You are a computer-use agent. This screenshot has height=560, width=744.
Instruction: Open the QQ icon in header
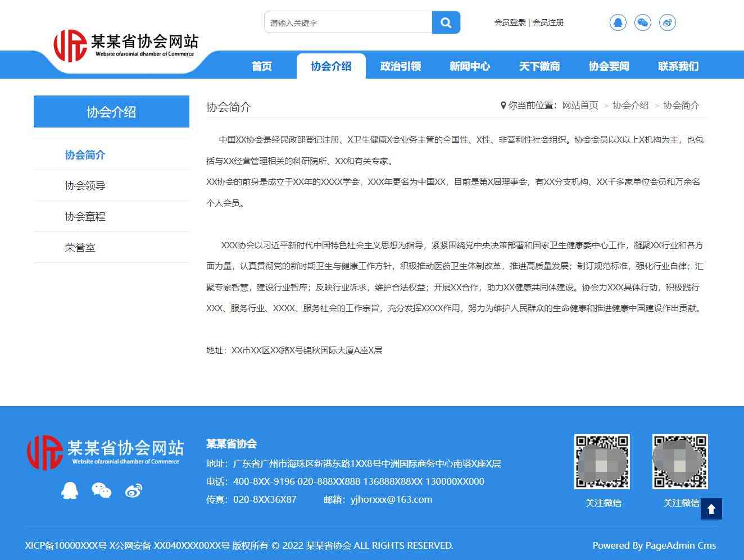click(x=618, y=22)
